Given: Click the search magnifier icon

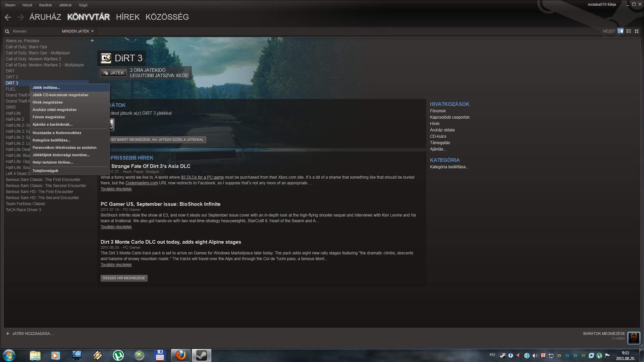Looking at the screenshot, I should (x=7, y=31).
